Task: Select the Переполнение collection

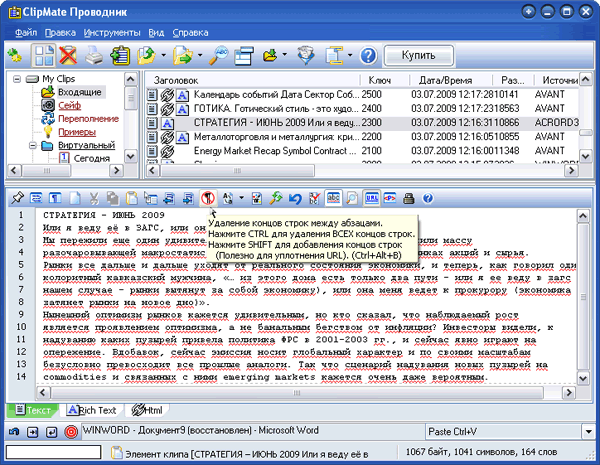Action: 88,119
